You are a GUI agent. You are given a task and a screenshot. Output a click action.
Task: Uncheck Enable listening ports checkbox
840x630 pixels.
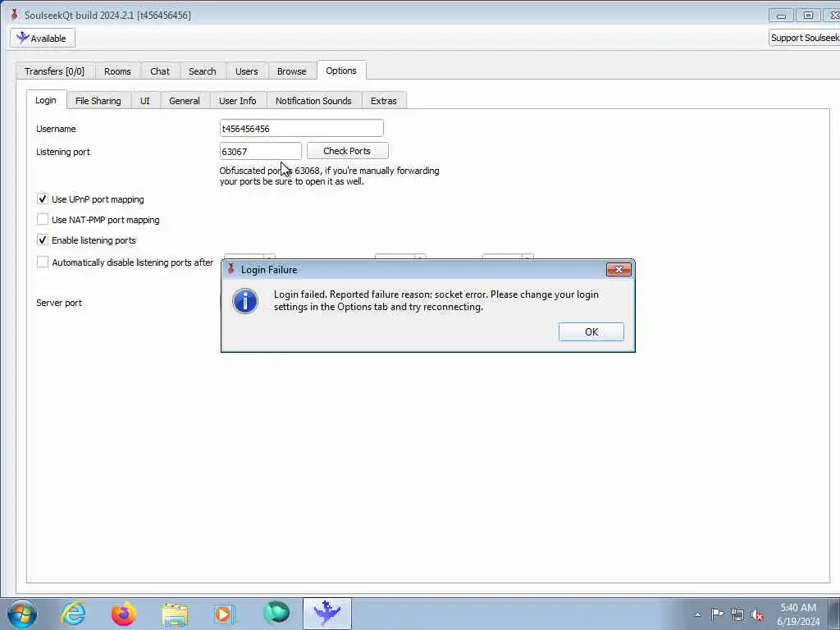point(43,240)
